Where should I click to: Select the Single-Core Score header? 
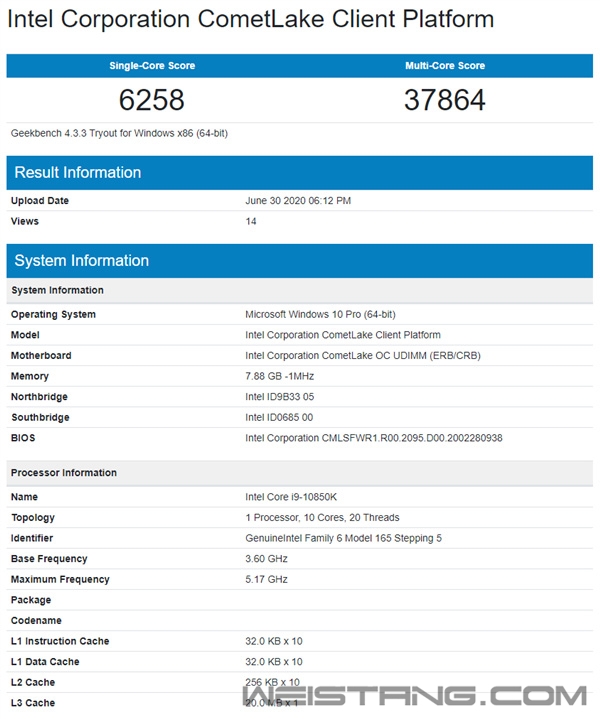[x=152, y=66]
